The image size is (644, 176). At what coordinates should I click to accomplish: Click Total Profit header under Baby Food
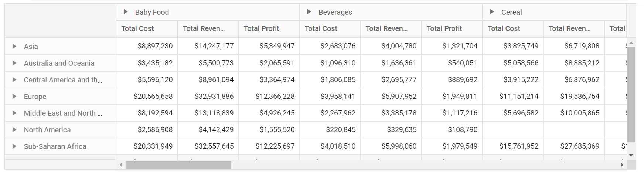click(269, 28)
